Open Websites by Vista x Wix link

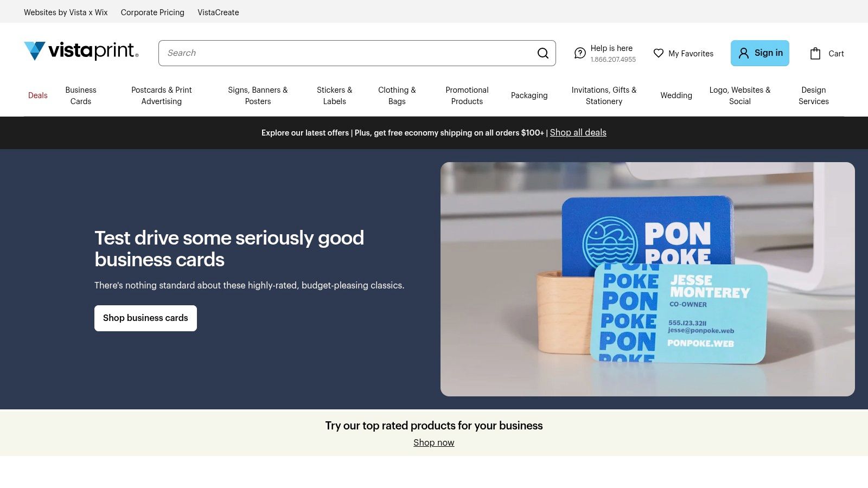[x=66, y=12]
